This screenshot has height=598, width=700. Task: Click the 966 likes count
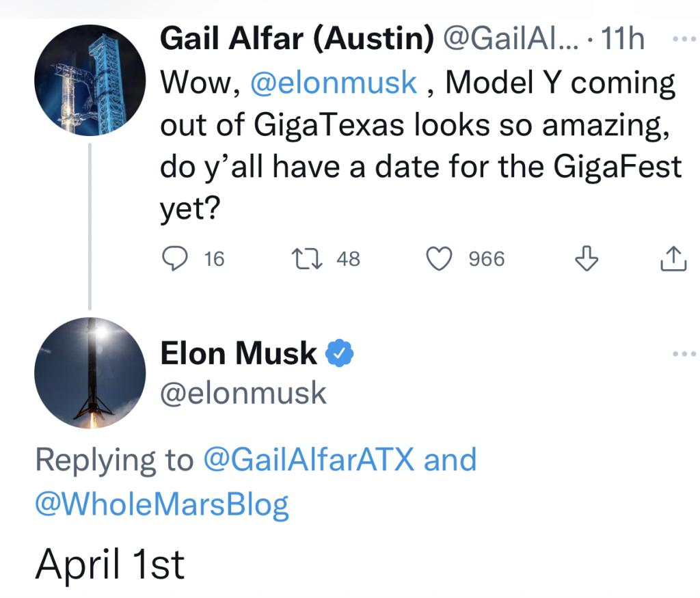pyautogui.click(x=486, y=259)
